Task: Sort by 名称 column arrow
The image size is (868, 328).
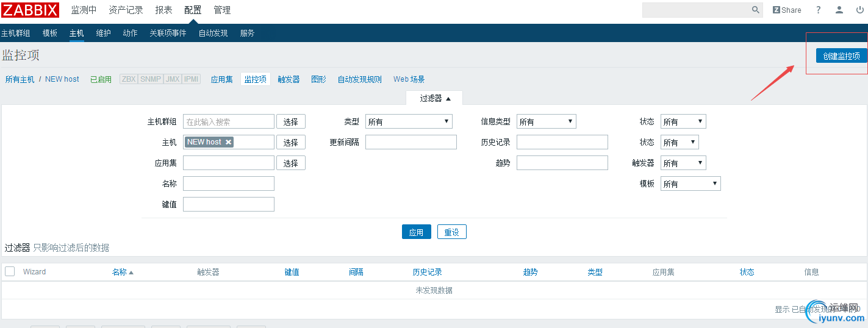Action: click(x=131, y=273)
